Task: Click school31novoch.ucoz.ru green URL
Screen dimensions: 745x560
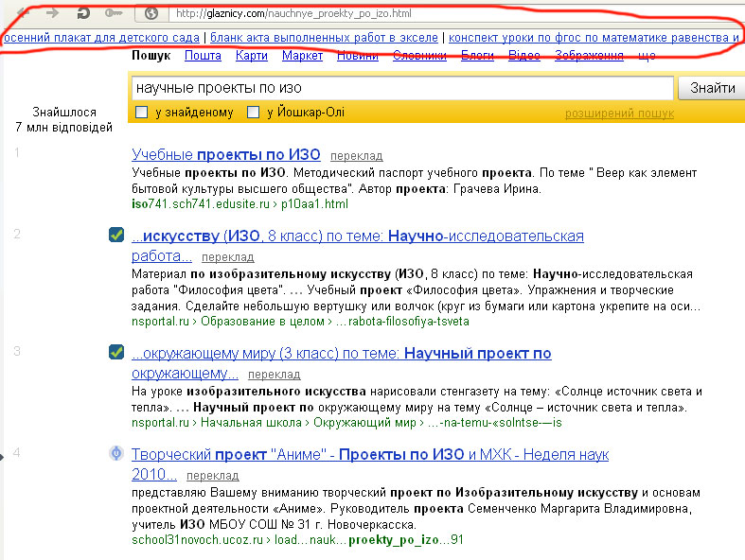Action: 197,540
